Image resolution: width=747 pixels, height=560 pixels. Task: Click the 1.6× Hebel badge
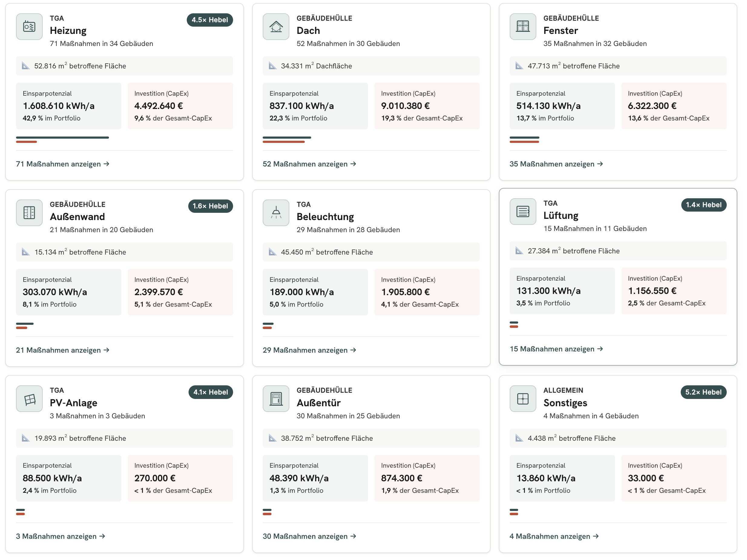click(x=210, y=206)
